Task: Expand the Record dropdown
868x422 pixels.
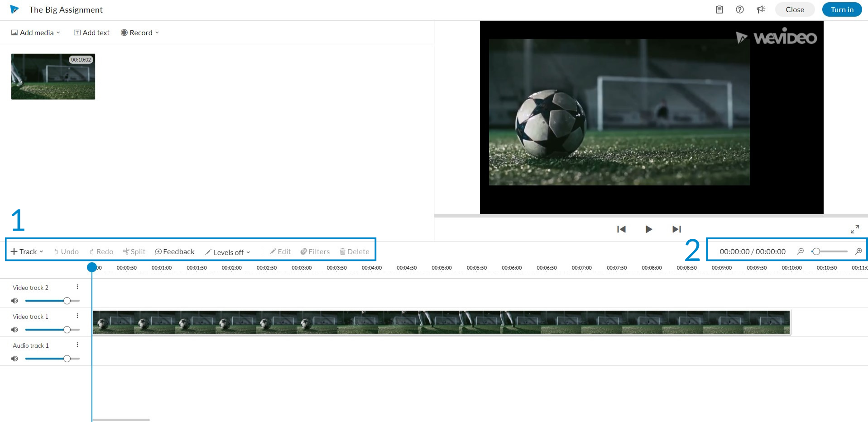Action: point(140,33)
